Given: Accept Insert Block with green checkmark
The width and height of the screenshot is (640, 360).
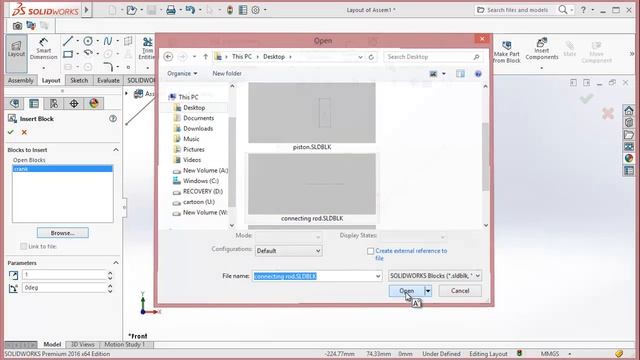Looking at the screenshot, I should pyautogui.click(x=11, y=132).
